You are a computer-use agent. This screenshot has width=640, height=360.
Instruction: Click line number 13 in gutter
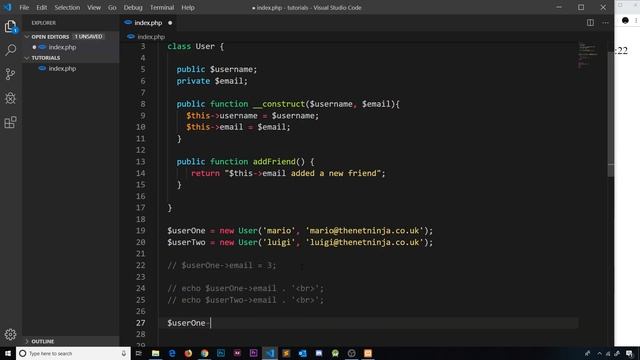(x=140, y=162)
